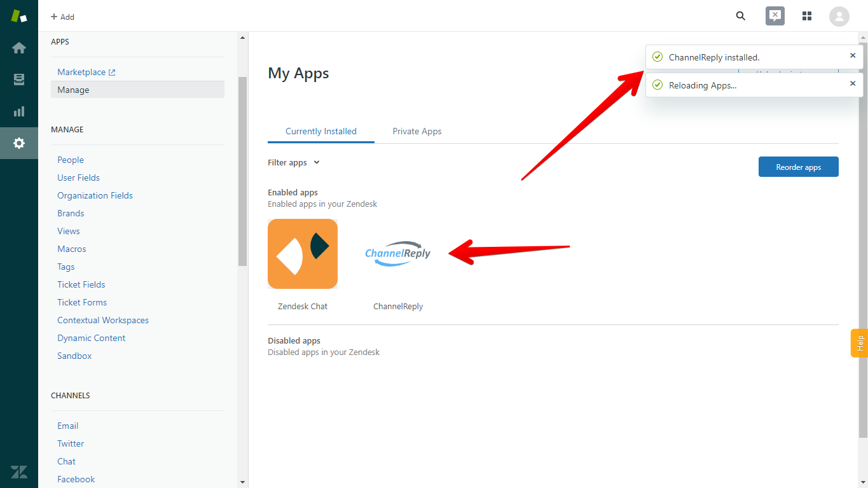Click the My Apps heading
This screenshot has height=488, width=868.
click(298, 73)
